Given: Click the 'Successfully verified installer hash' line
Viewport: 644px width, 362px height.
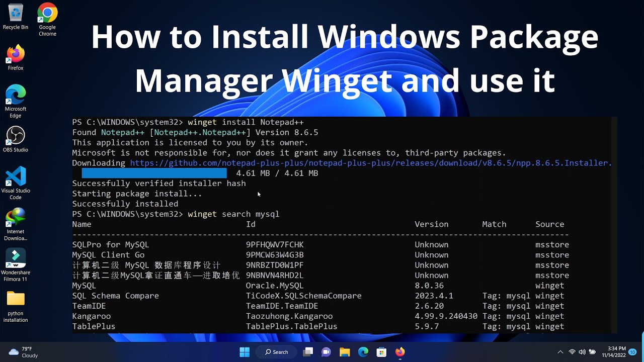Looking at the screenshot, I should pos(159,184).
